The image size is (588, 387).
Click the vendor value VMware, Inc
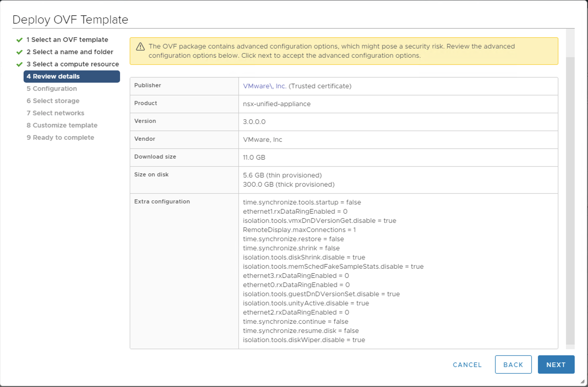click(x=263, y=140)
